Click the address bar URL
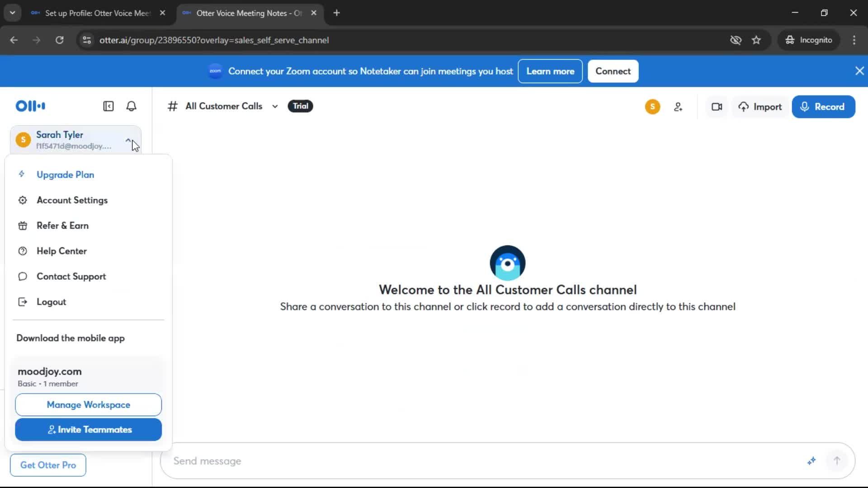Screen dimensions: 868x488 coord(214,40)
